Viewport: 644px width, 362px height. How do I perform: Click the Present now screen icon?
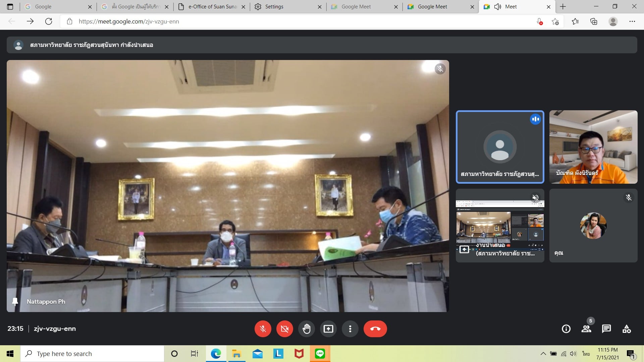(x=328, y=329)
